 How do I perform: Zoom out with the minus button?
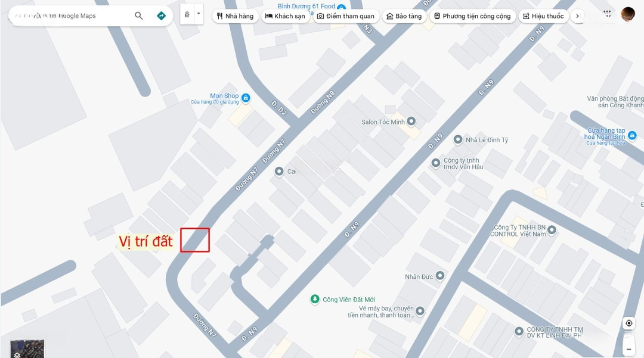pos(629,350)
